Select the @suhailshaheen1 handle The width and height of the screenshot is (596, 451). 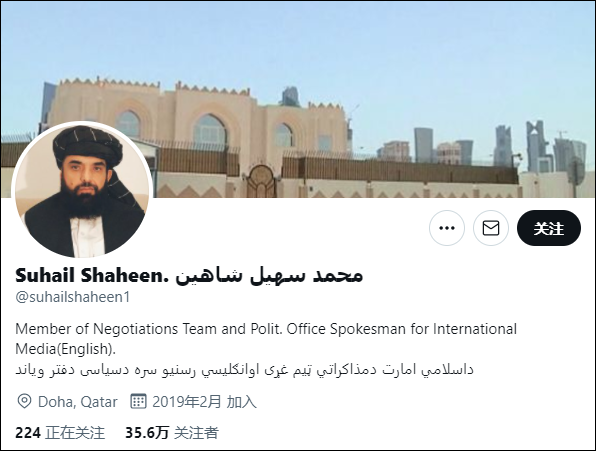[73, 297]
